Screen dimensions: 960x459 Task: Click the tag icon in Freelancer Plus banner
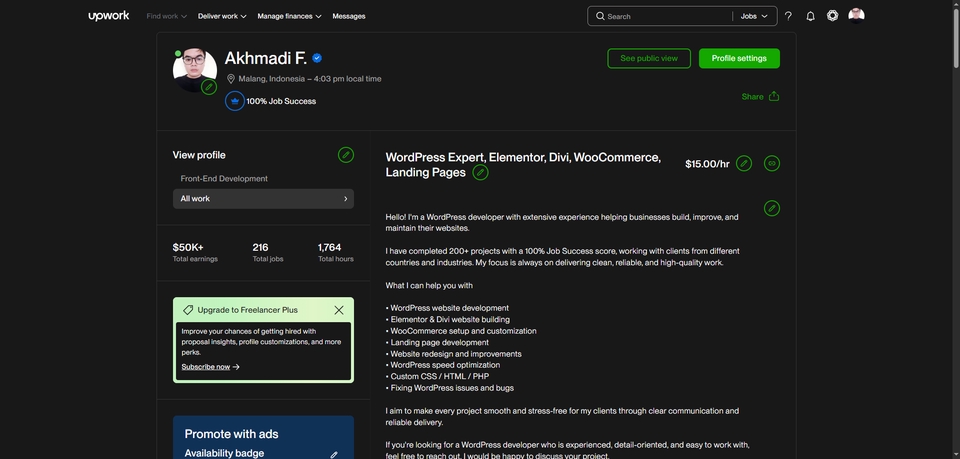coord(188,310)
